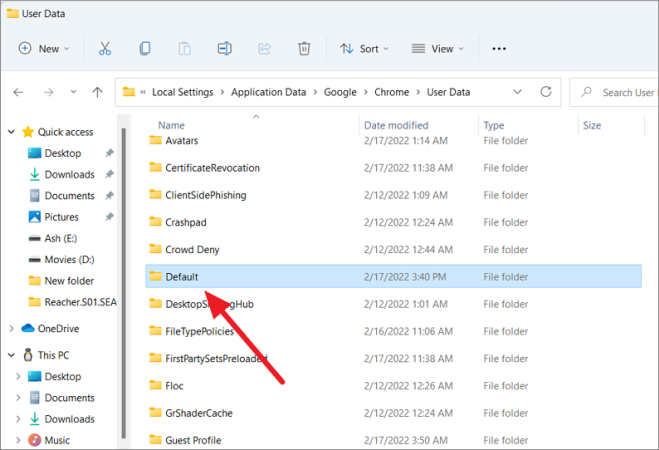Click Application Data in breadcrumb
Image resolution: width=659 pixels, height=450 pixels.
pos(269,92)
